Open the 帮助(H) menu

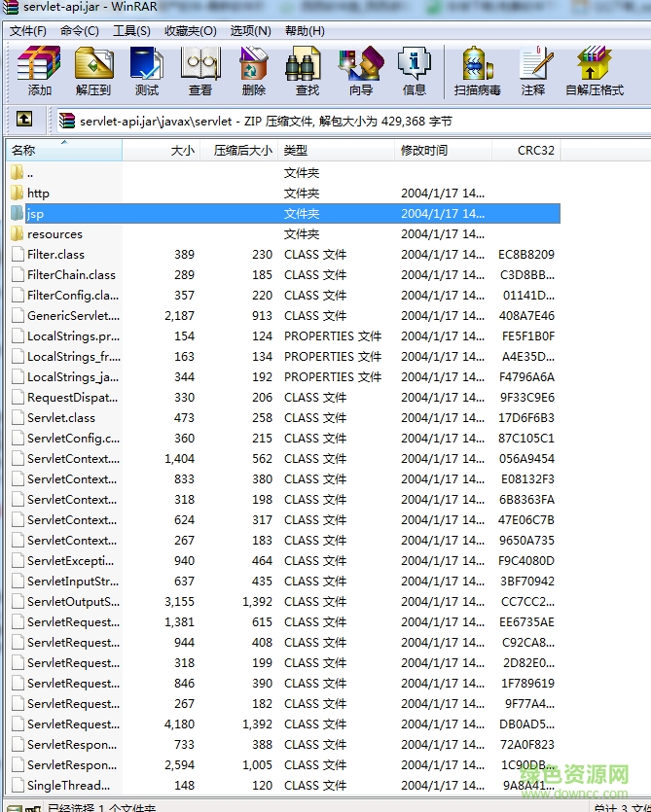pos(305,31)
